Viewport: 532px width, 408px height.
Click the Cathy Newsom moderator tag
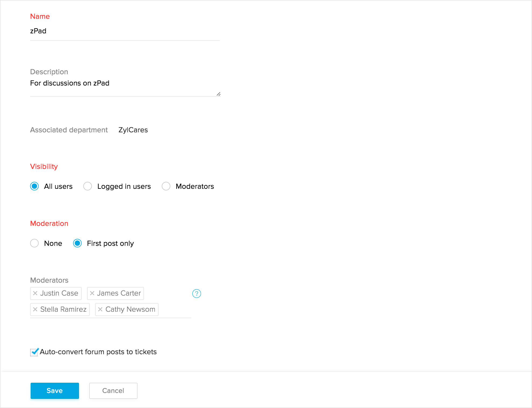[127, 310]
